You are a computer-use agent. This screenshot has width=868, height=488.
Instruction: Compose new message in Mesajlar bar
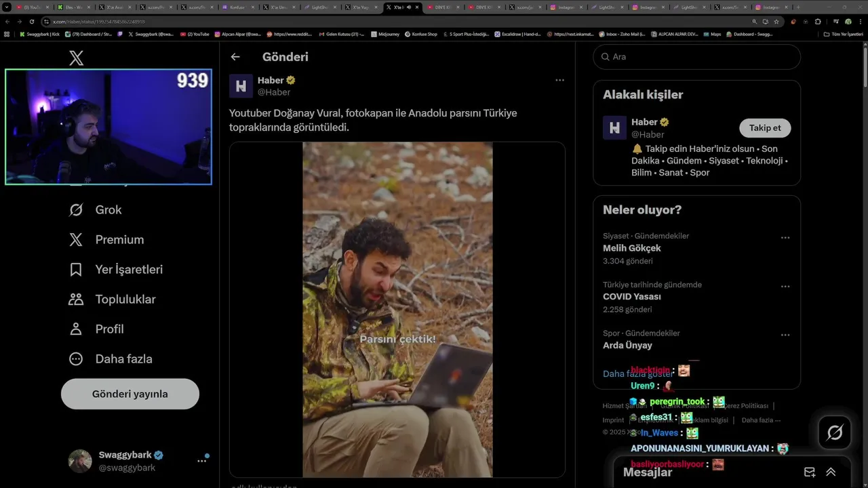pos(810,472)
